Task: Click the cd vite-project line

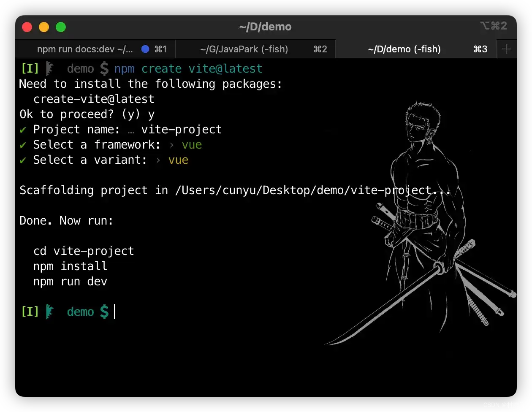Action: coord(84,251)
